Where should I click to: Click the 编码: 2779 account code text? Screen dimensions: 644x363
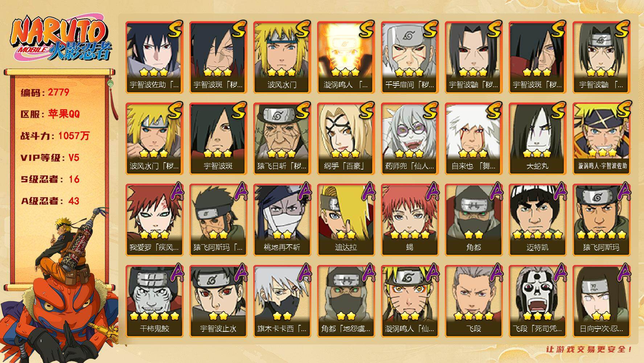coord(45,92)
